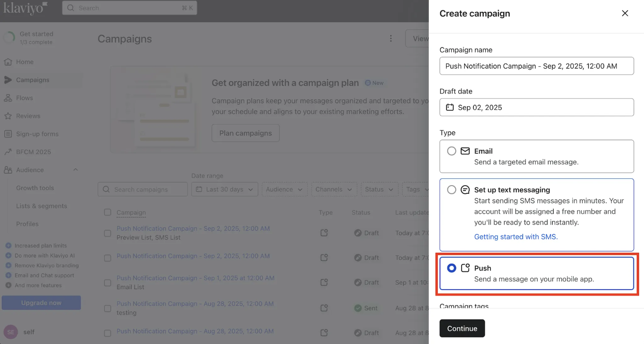Click the Home house icon in sidebar
Image resolution: width=644 pixels, height=344 pixels.
pyautogui.click(x=8, y=62)
